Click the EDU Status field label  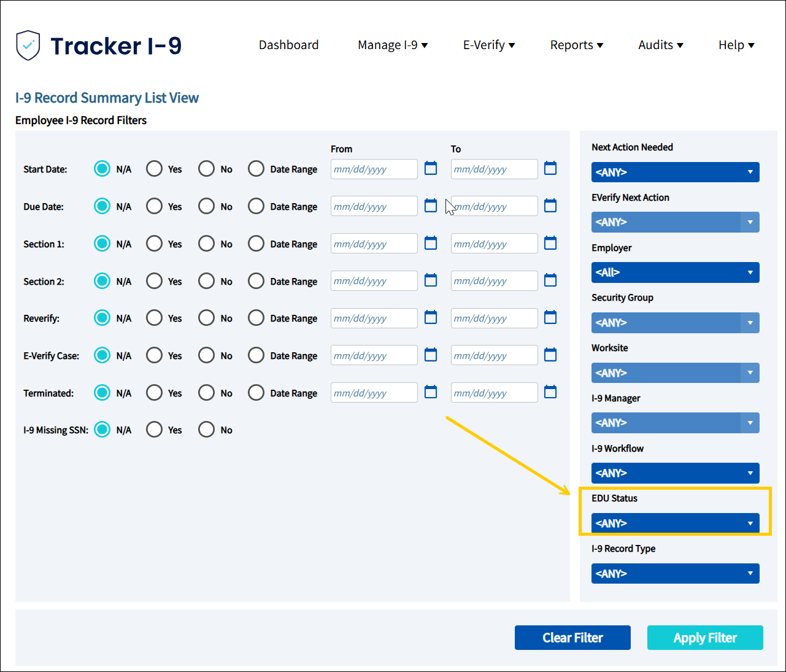614,498
